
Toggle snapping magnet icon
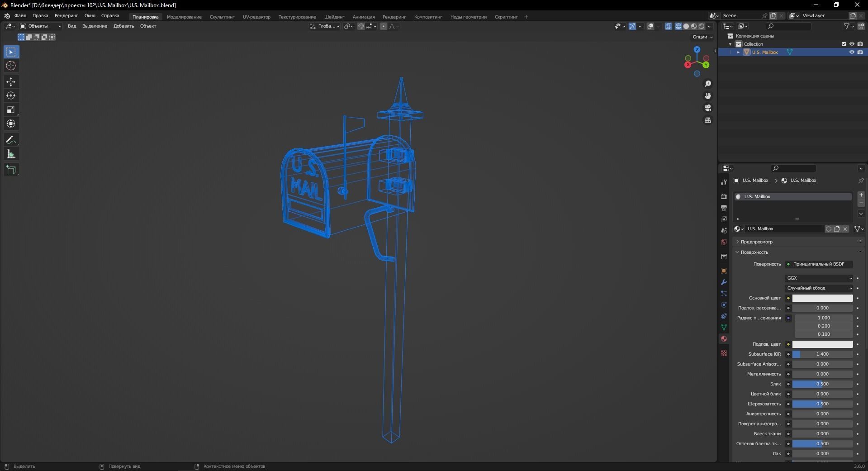click(x=361, y=26)
